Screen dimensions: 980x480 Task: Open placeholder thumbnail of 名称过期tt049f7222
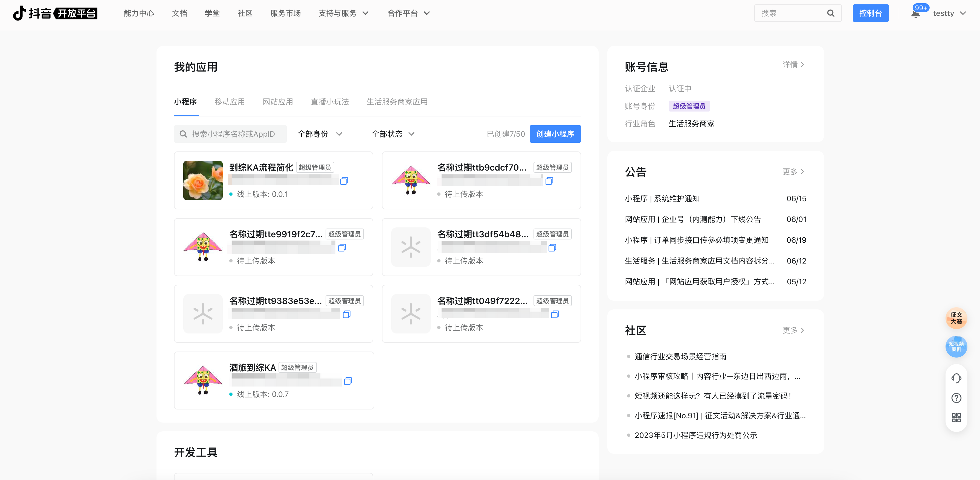410,314
